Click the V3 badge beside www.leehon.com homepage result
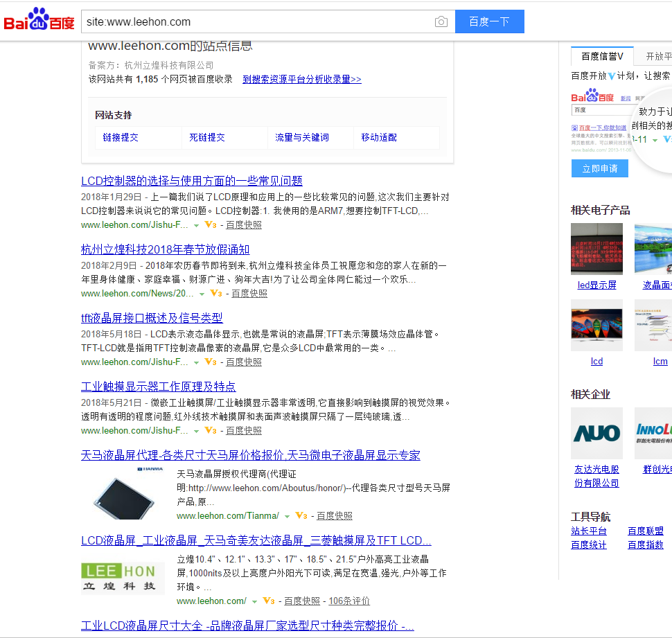 coord(269,601)
